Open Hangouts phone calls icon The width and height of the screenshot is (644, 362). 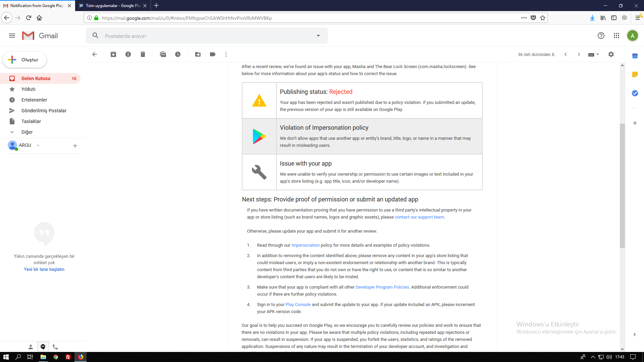pyautogui.click(x=55, y=347)
